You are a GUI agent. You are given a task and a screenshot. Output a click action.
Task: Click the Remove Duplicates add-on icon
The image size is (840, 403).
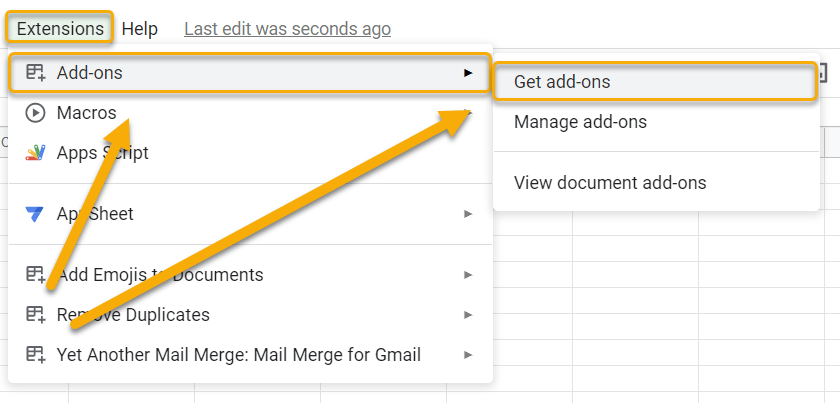click(x=36, y=315)
